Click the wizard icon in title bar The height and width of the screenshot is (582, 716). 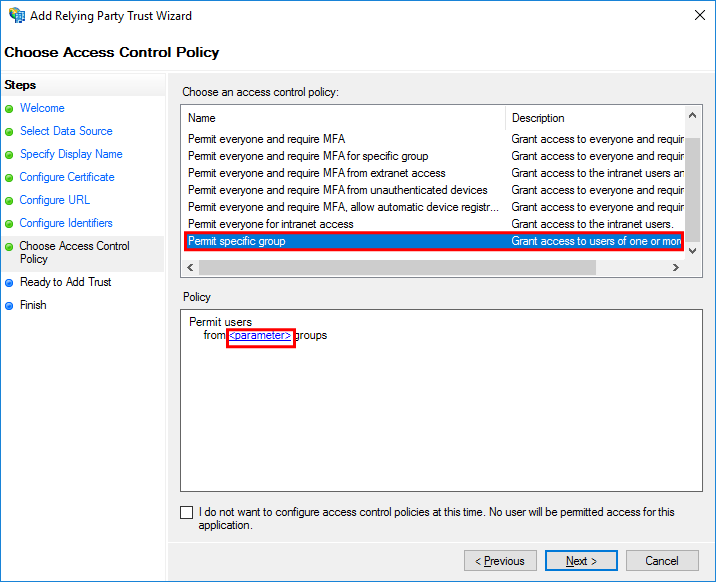[x=16, y=15]
